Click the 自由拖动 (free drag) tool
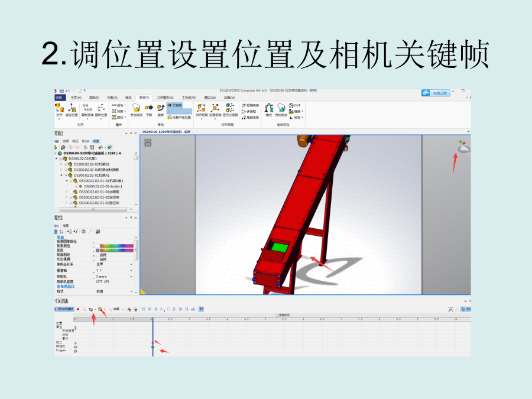532x399 pixels. [x=136, y=108]
